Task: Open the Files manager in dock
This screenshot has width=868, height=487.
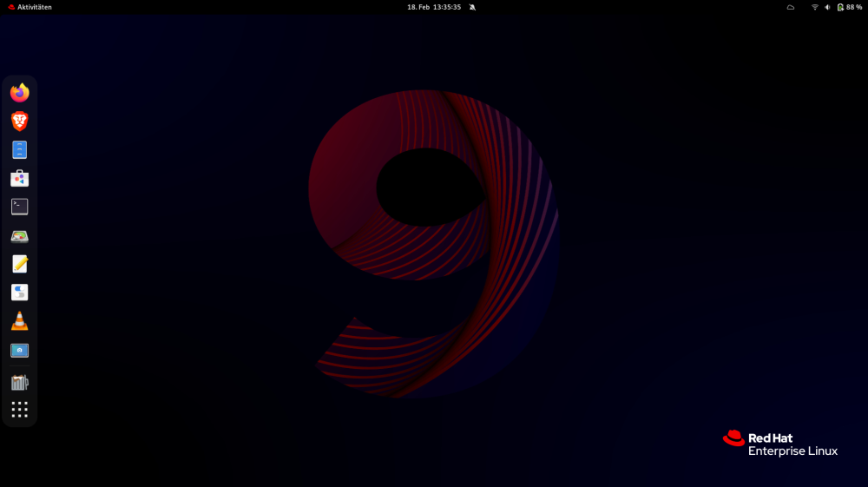Action: [x=19, y=149]
